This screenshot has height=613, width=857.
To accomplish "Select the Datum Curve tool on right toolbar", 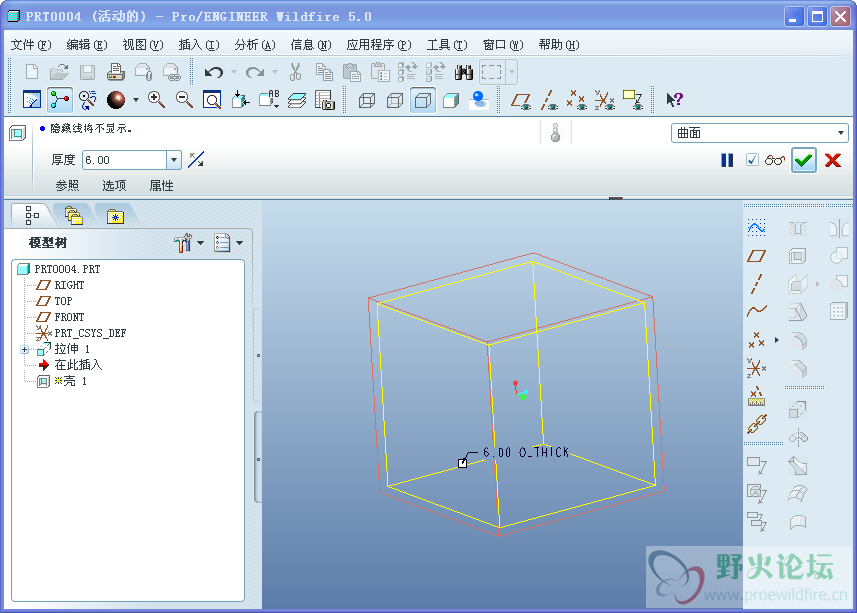I will click(x=756, y=311).
